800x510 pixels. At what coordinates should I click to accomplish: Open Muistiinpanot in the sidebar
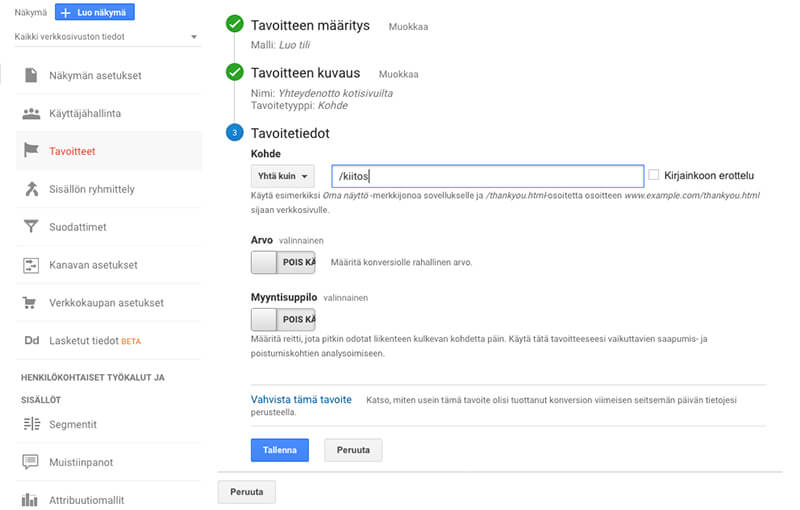click(x=82, y=462)
